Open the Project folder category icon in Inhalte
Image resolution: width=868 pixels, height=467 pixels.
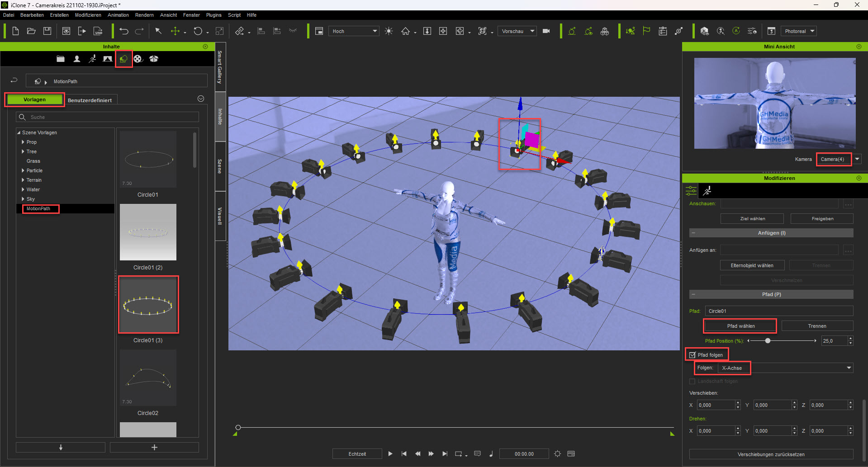click(61, 59)
